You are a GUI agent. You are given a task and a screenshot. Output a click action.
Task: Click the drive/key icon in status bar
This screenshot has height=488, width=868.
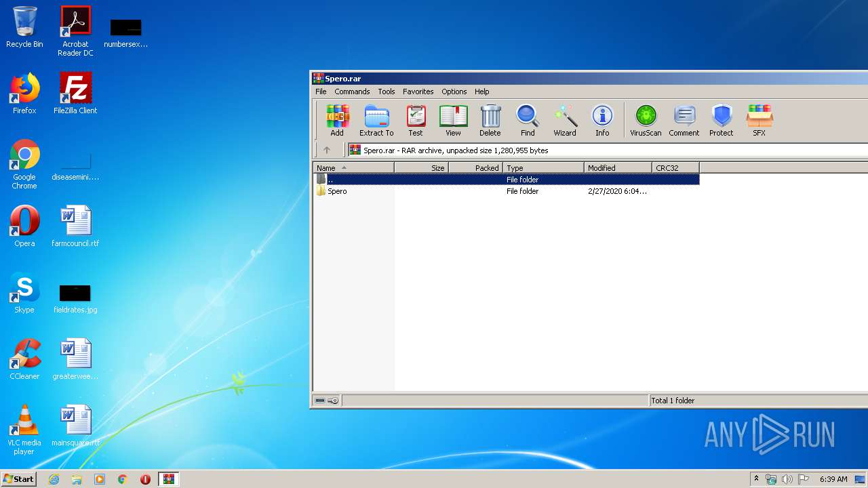click(x=327, y=401)
